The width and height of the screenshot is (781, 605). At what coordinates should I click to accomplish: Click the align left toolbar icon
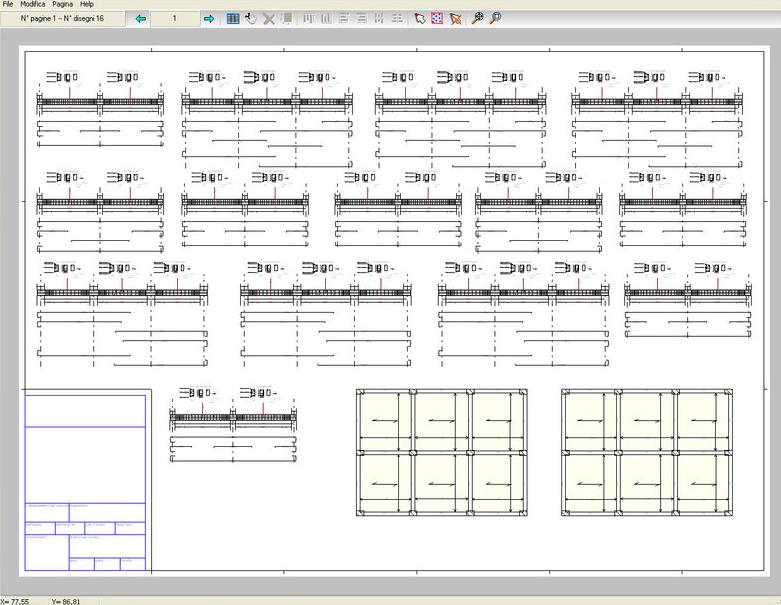344,18
